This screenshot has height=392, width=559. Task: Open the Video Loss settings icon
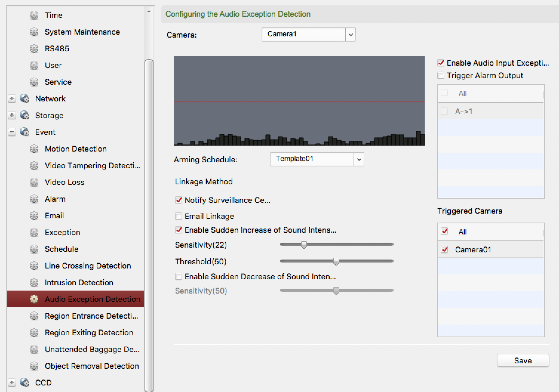[34, 182]
